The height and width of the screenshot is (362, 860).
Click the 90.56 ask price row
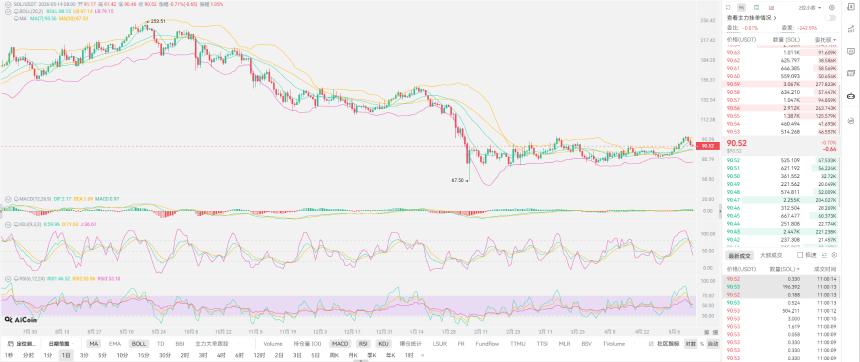[782, 109]
